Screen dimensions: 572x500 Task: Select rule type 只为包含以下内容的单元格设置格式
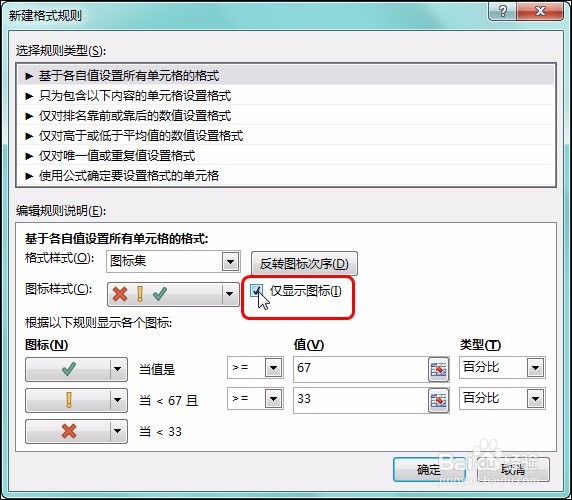[286, 96]
